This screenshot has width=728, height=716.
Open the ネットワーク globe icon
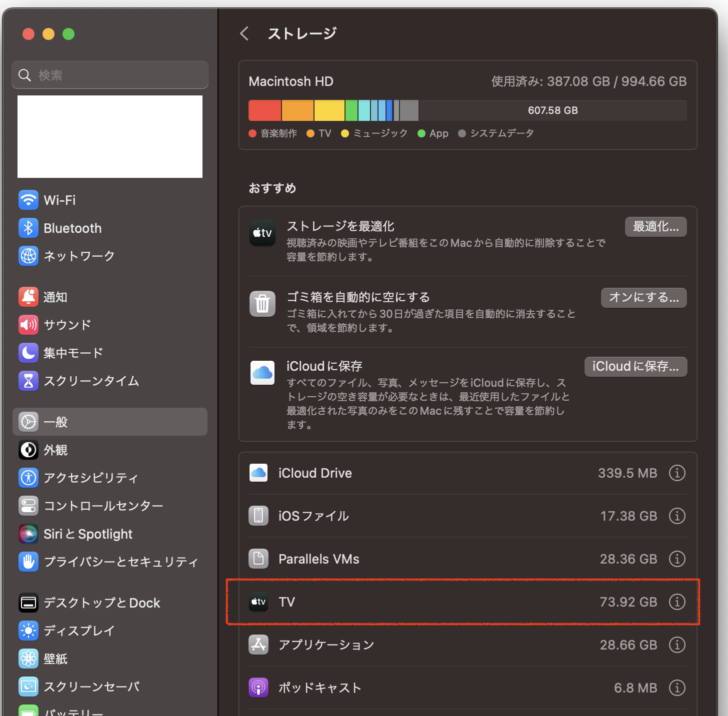coord(28,256)
